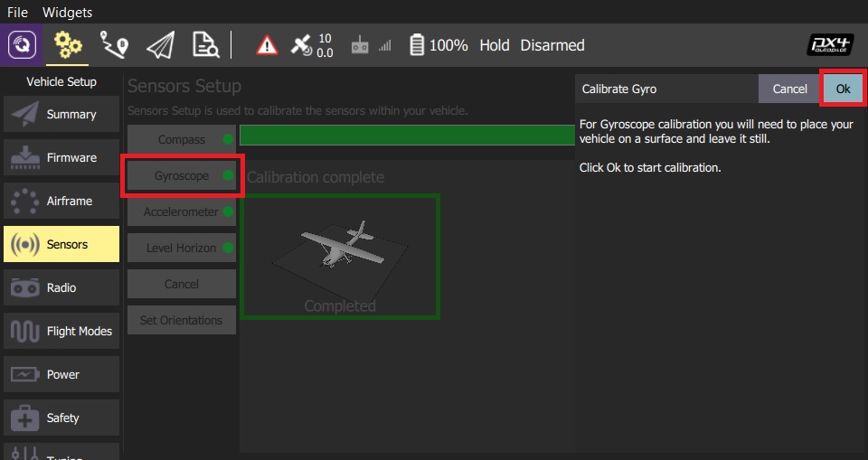The height and width of the screenshot is (460, 868).
Task: Open the Plan view waypoint icon
Action: pos(114,44)
